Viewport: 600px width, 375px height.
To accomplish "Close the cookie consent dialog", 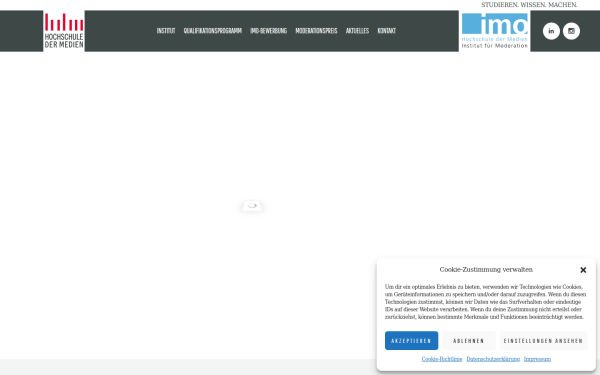I will [583, 270].
